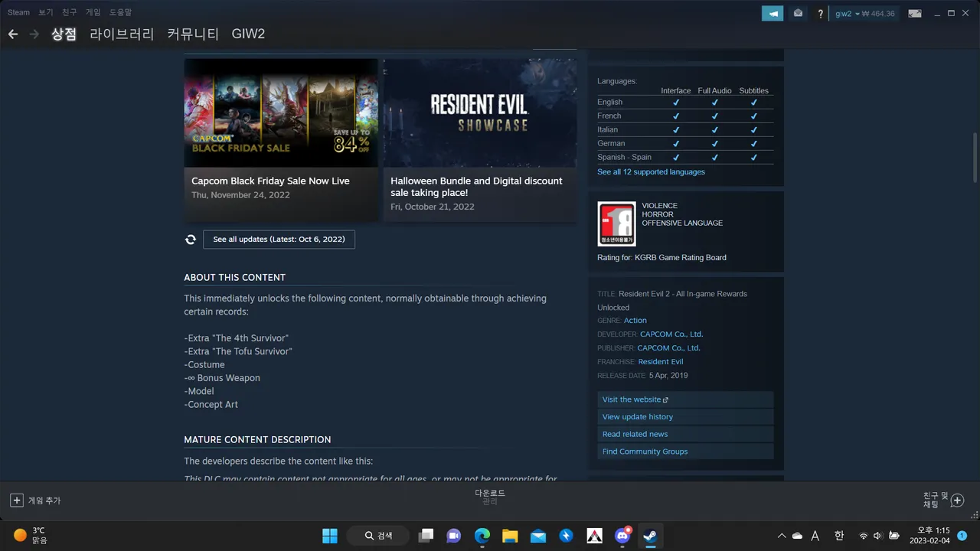Open the question mark help icon
The height and width of the screenshot is (551, 980).
[x=820, y=13]
